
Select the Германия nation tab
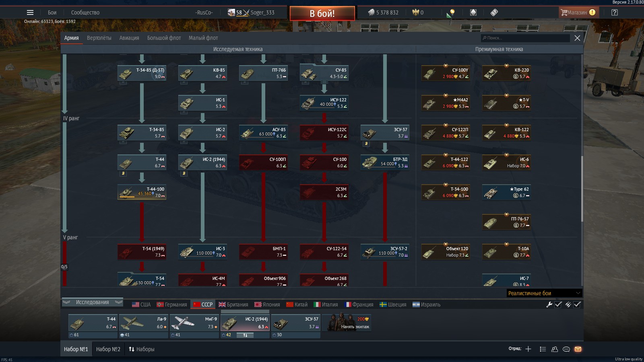[x=172, y=304]
